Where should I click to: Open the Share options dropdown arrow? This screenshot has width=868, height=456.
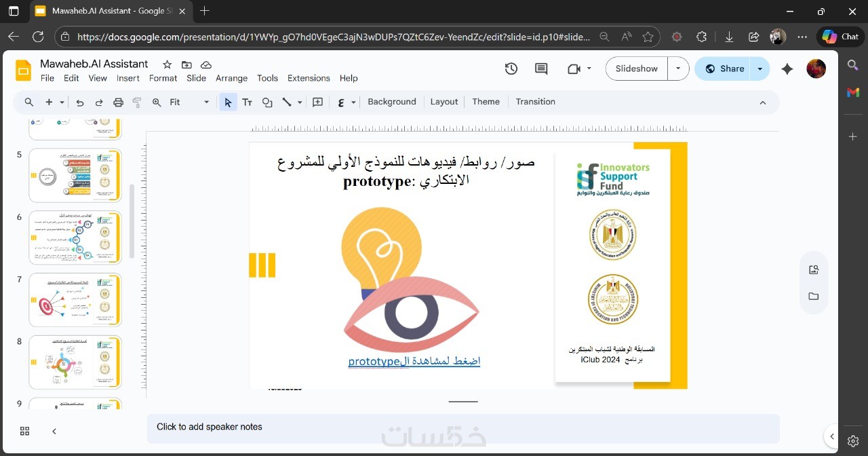760,69
